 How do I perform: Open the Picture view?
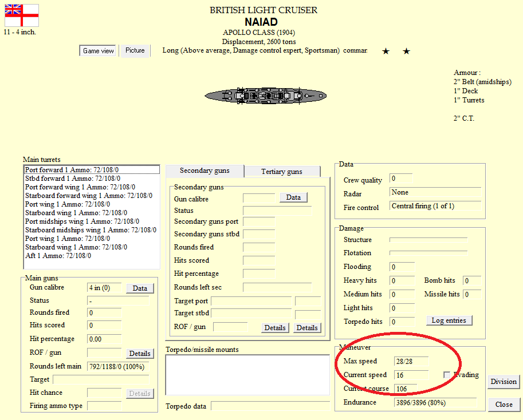(x=135, y=50)
